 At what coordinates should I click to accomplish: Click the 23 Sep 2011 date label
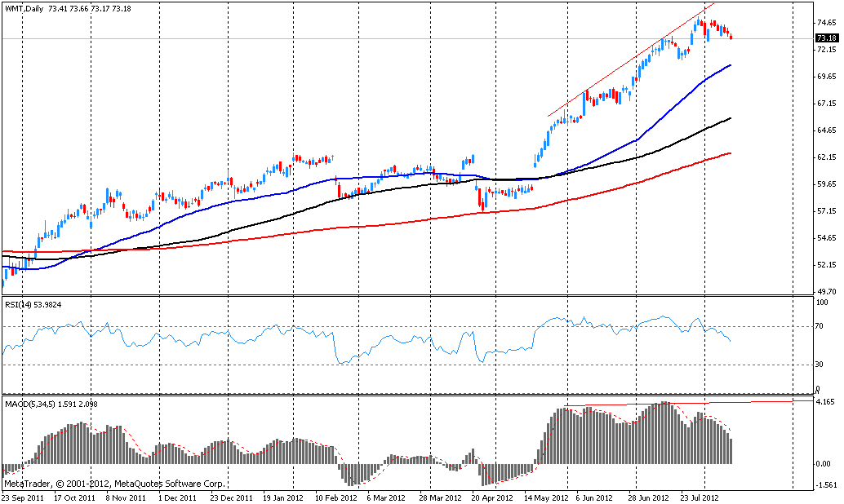point(23,497)
